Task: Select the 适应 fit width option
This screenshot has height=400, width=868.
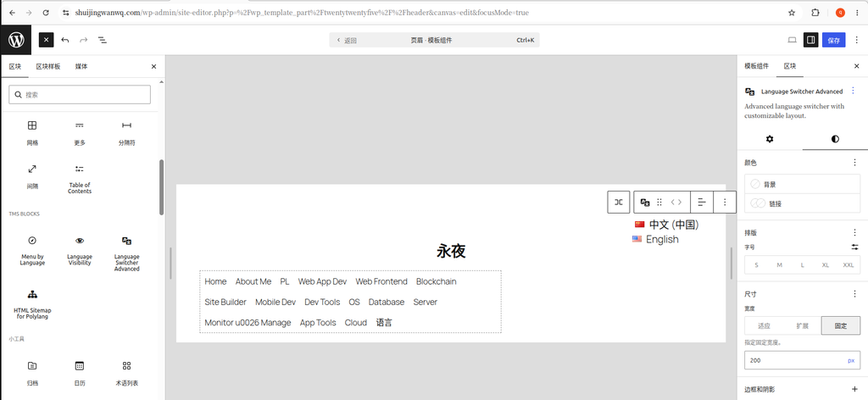Action: click(x=764, y=326)
